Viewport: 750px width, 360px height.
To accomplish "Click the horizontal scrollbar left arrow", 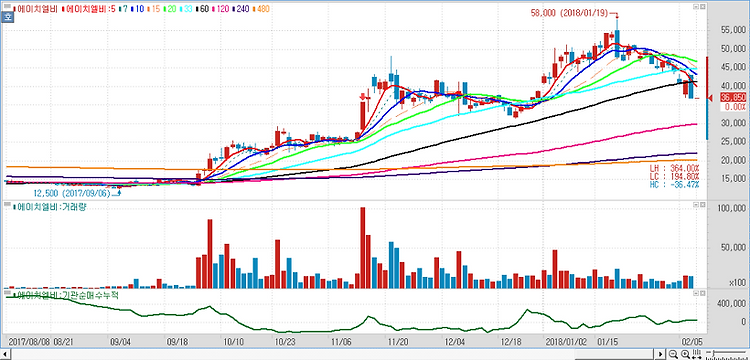I will click(x=6, y=354).
